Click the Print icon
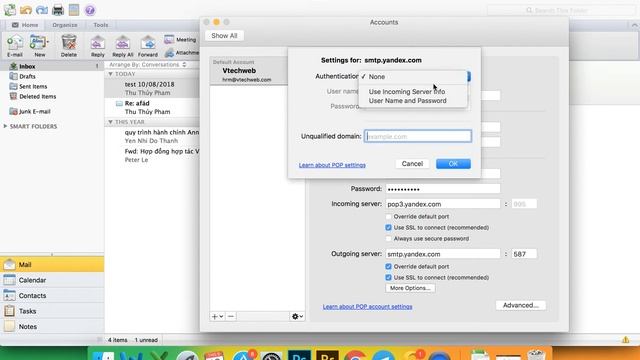Image resolution: width=640 pixels, height=360 pixels. [58, 10]
